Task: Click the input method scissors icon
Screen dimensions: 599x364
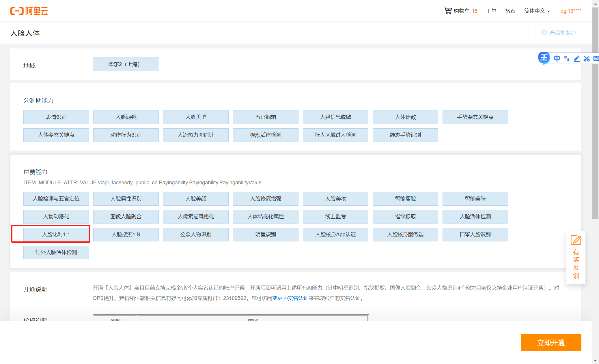Action: tap(586, 59)
